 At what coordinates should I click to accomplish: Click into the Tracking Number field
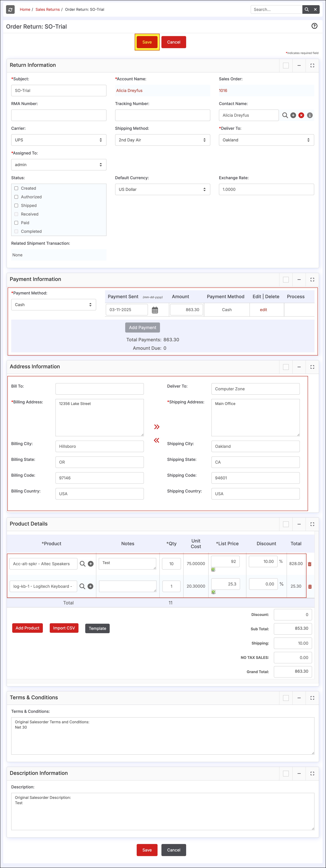click(162, 115)
